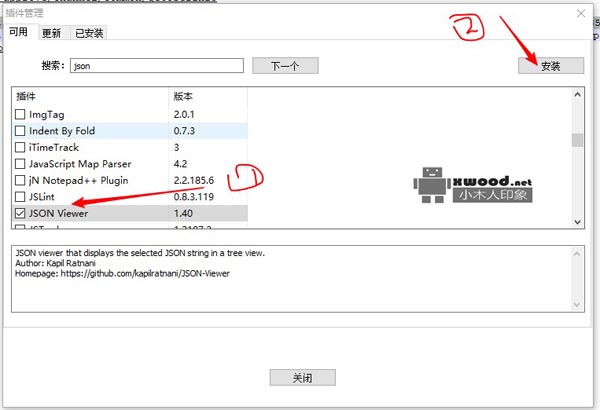600x410 pixels.
Task: Click the Author: Kapil Ratnani line
Action: tap(55, 263)
